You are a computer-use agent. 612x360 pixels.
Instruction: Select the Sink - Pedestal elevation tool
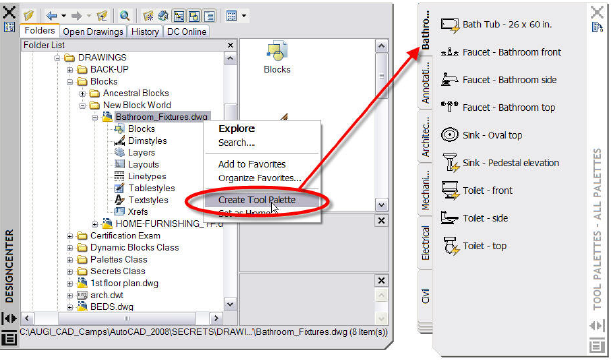pos(500,163)
